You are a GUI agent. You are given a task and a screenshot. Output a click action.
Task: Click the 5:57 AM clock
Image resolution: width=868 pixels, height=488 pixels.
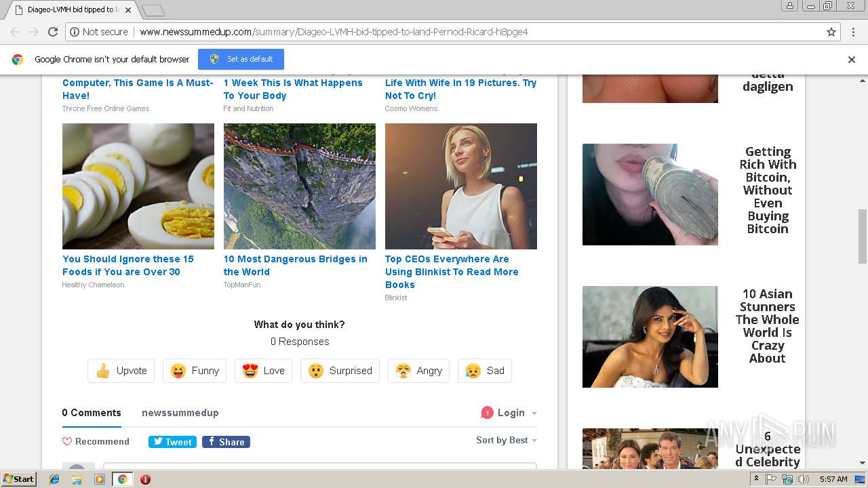833,479
